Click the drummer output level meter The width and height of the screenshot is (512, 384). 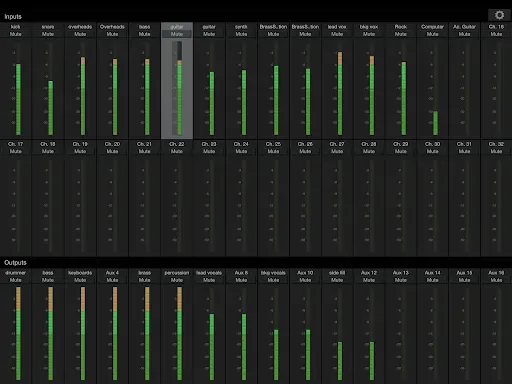click(x=18, y=333)
